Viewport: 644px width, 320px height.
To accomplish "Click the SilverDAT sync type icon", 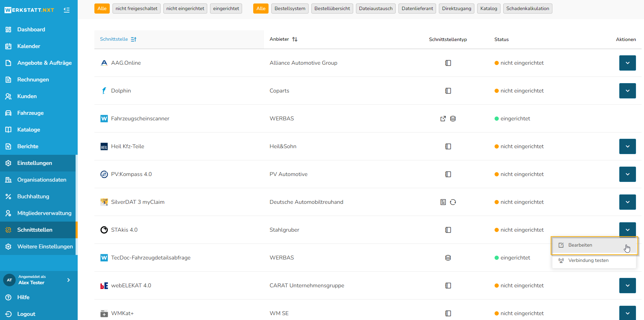I will point(453,202).
